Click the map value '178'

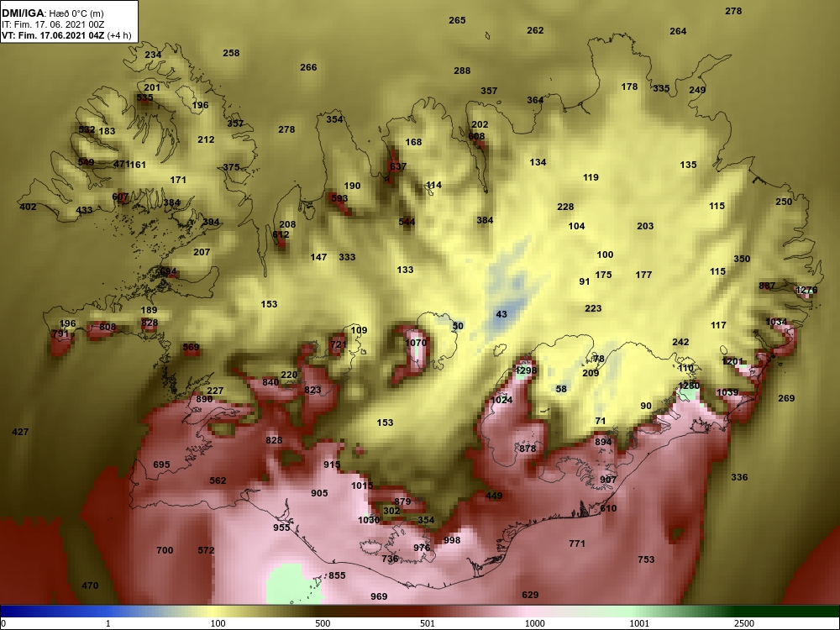[x=629, y=87]
